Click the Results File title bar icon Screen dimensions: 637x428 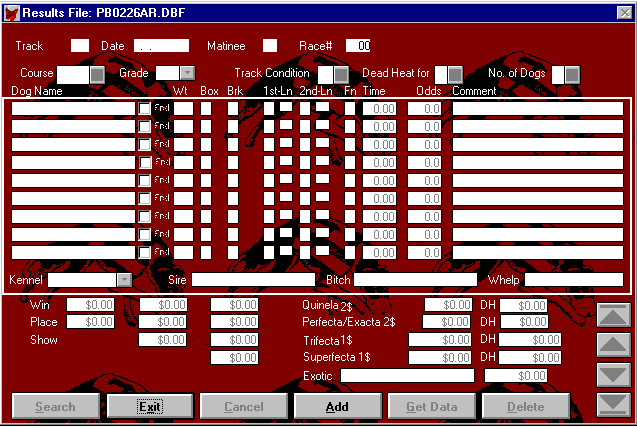coord(11,10)
